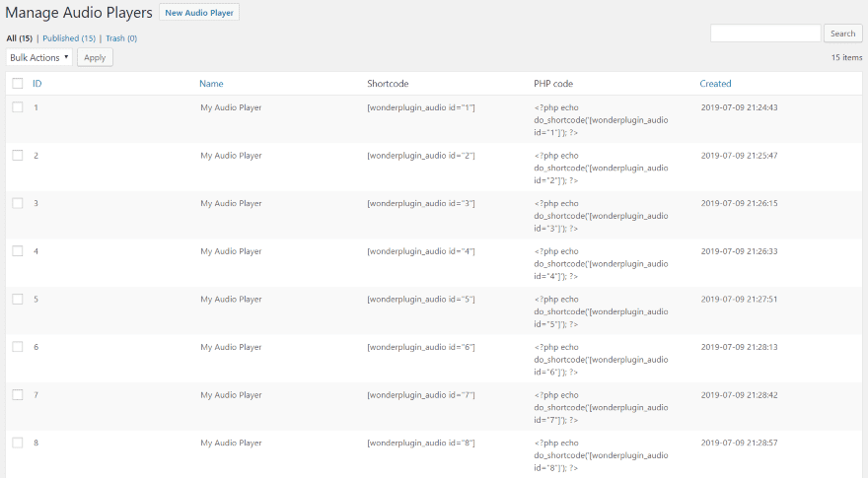The height and width of the screenshot is (478, 868).
Task: Click the Search button
Action: click(x=842, y=34)
